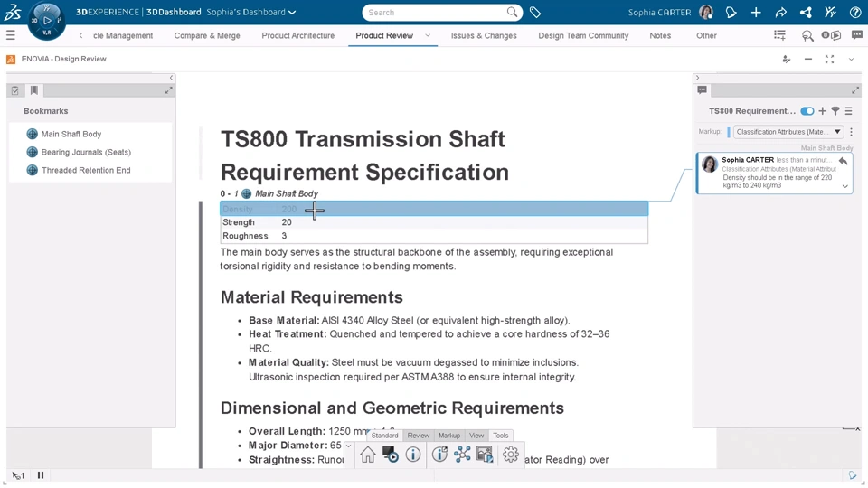Select the Markup action bar tab

coord(449,436)
